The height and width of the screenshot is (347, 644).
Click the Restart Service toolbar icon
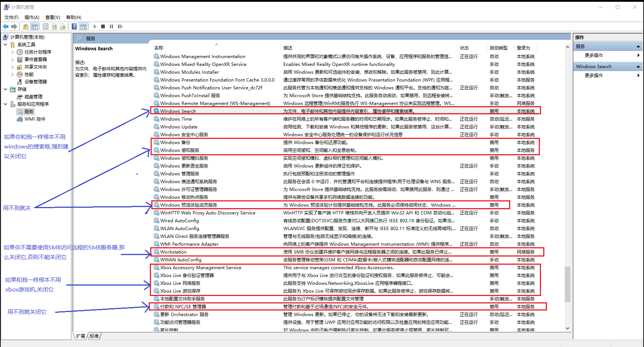coord(120,26)
